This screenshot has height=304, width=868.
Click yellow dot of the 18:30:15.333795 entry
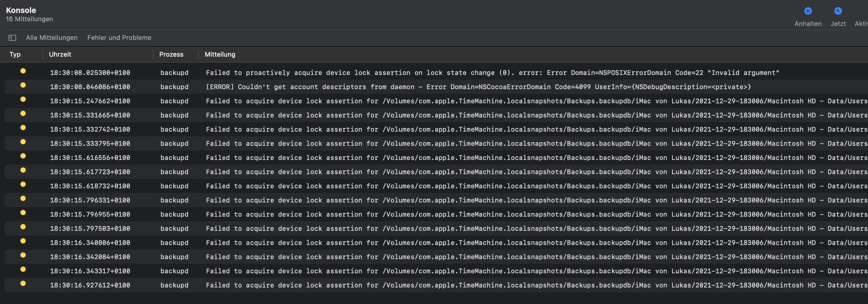click(x=23, y=142)
